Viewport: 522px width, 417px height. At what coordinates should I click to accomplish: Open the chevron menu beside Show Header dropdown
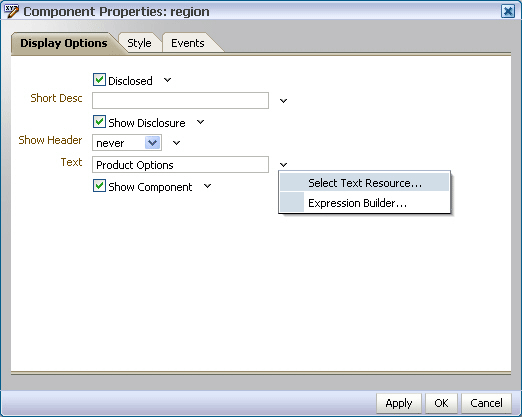pos(176,143)
